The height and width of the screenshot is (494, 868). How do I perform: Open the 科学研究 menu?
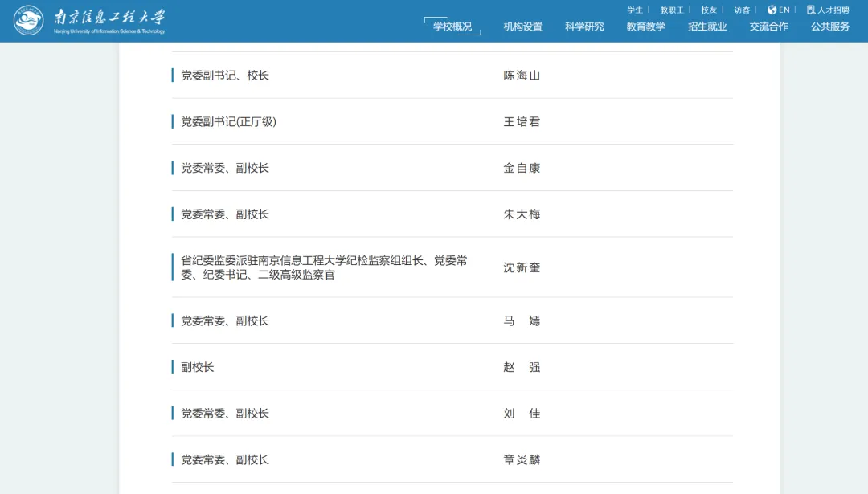[584, 27]
